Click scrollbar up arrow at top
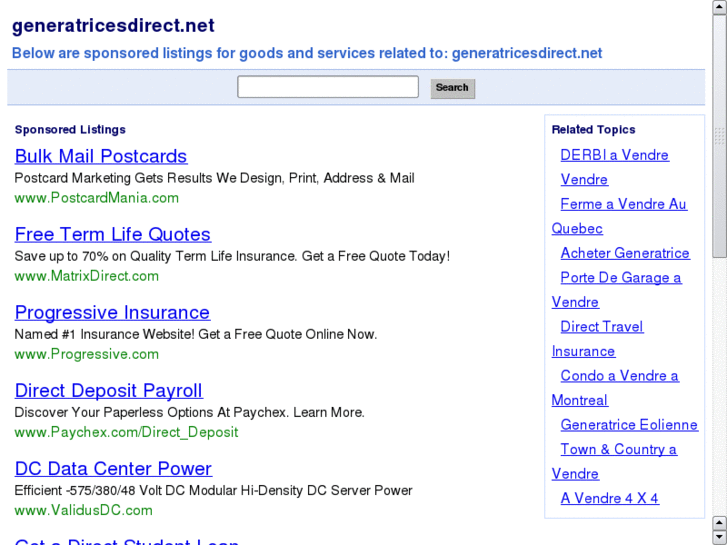Image resolution: width=727 pixels, height=545 pixels. (x=720, y=7)
